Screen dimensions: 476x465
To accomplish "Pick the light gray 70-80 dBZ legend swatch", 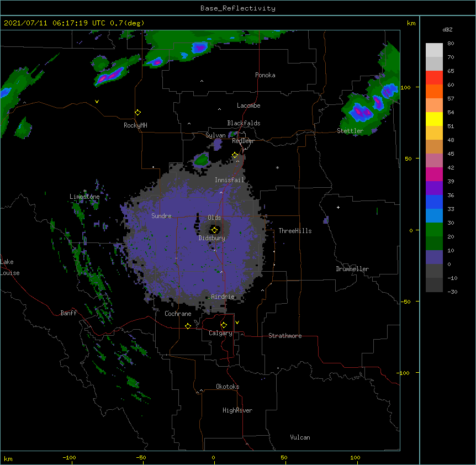I will pyautogui.click(x=434, y=50).
